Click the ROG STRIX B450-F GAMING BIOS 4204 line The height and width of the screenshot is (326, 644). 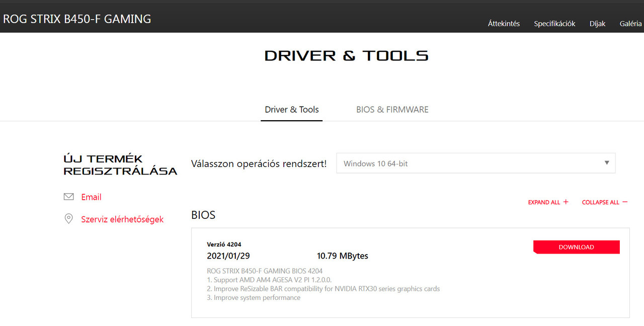pyautogui.click(x=265, y=271)
